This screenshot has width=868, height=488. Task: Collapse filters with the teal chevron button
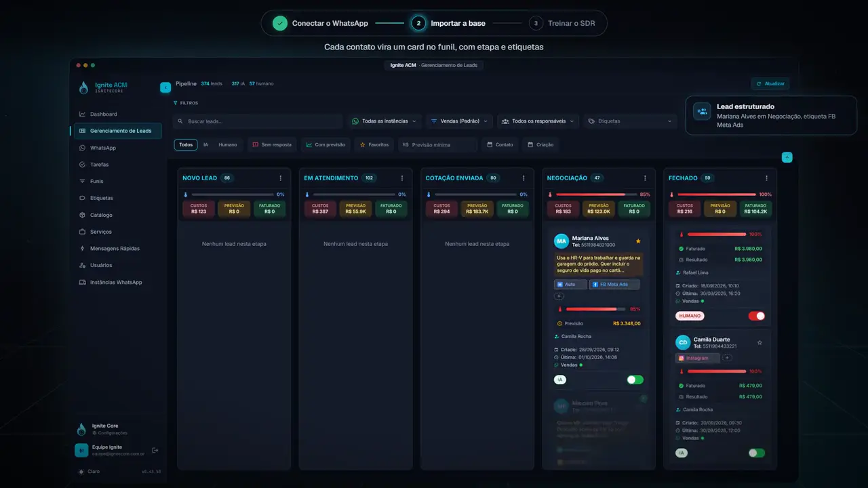787,157
